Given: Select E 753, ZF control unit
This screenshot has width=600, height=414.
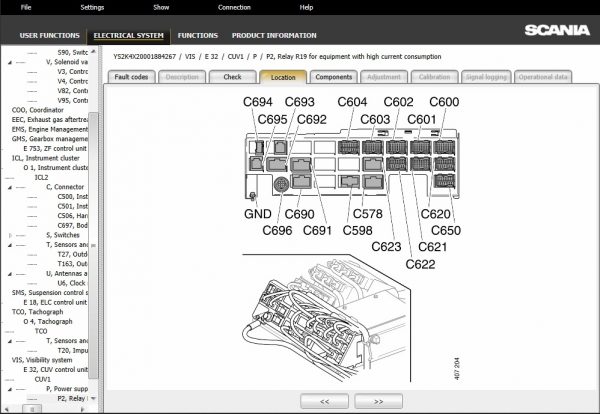Looking at the screenshot, I should tap(55, 148).
